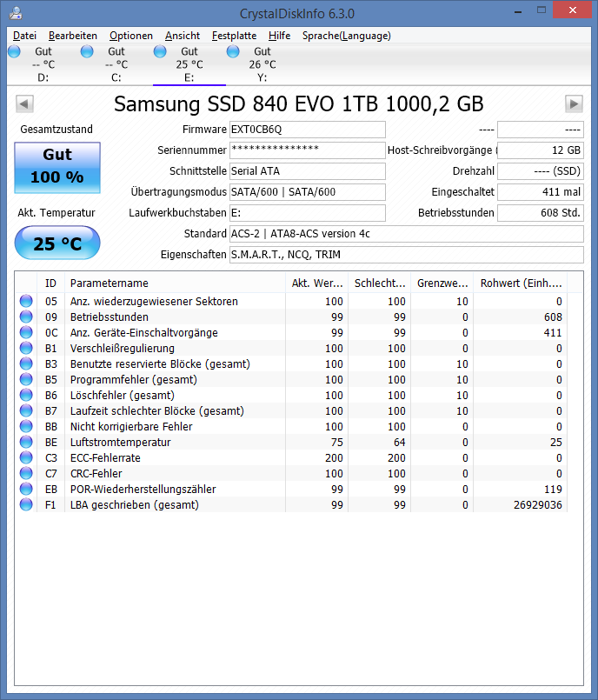Click current value 200 for ECC-Fehlerrate
598x700 pixels.
pos(334,458)
